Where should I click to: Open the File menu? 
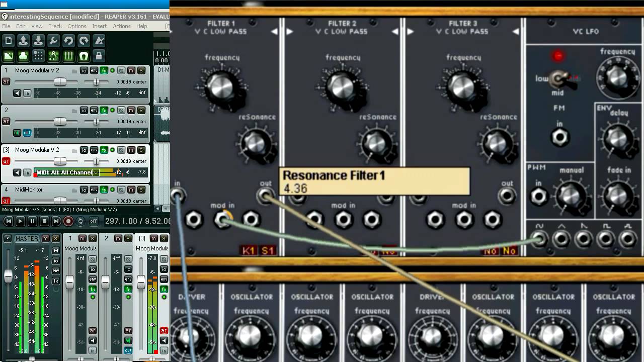coord(6,26)
